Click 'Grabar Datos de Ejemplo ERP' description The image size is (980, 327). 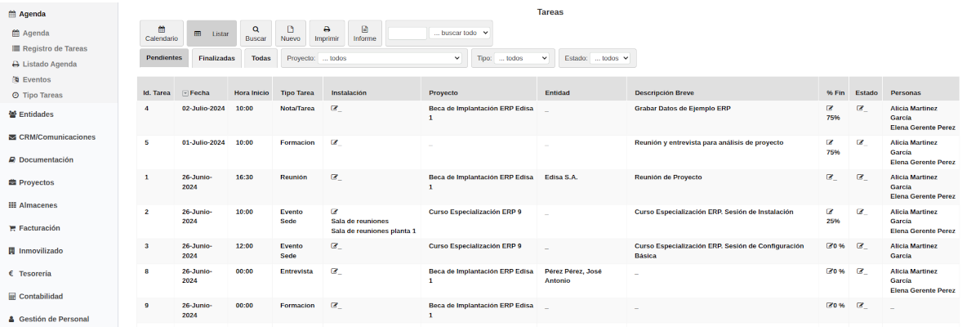click(682, 108)
